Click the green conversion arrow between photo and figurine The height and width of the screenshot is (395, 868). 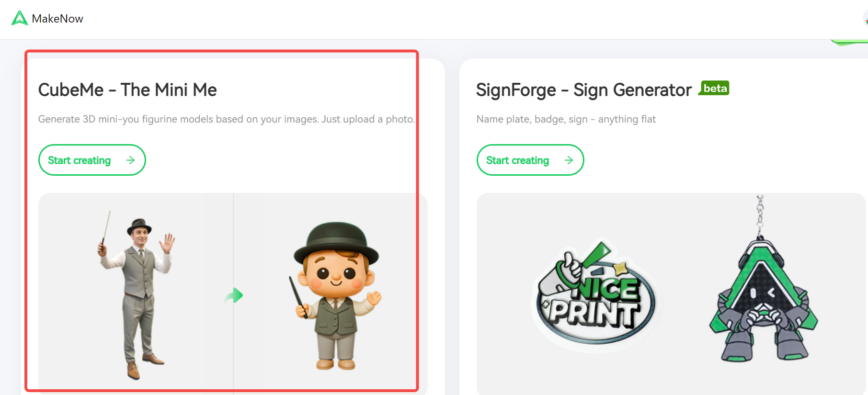click(234, 295)
